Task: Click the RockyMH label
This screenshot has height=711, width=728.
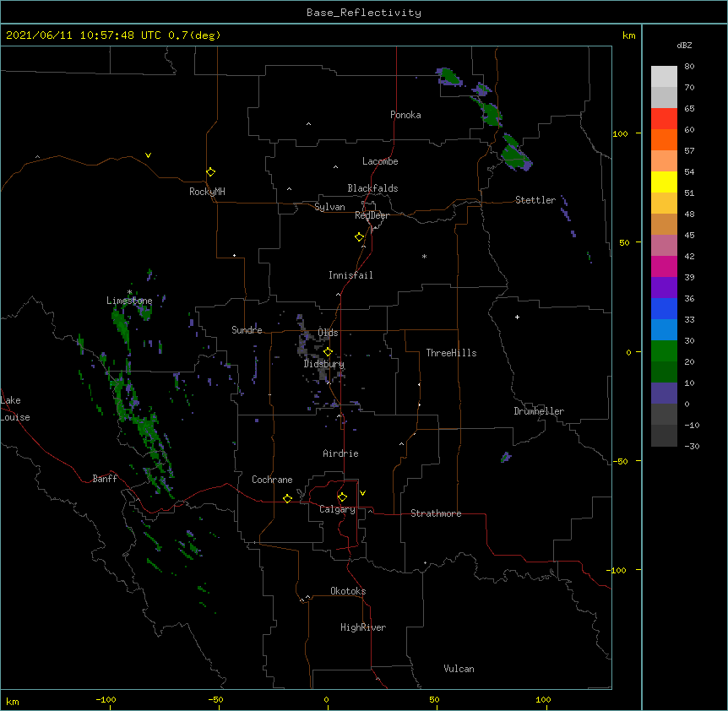Action: click(x=207, y=192)
